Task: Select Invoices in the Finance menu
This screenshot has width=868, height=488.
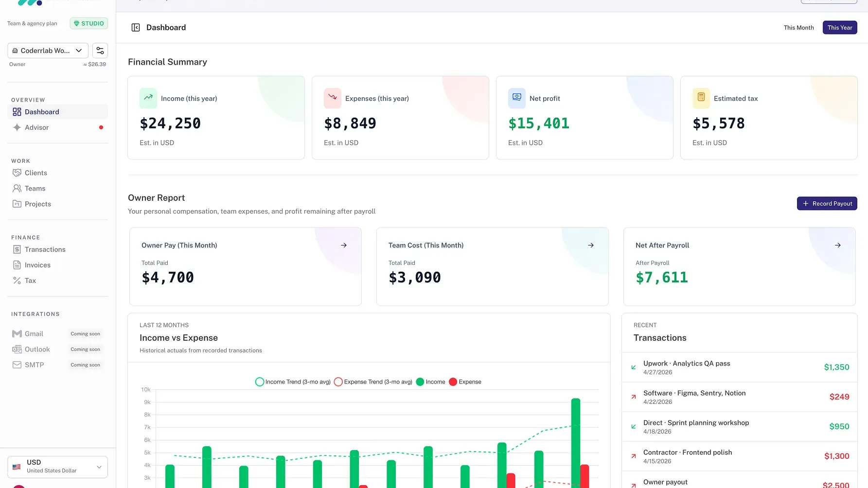Action: pyautogui.click(x=17, y=265)
